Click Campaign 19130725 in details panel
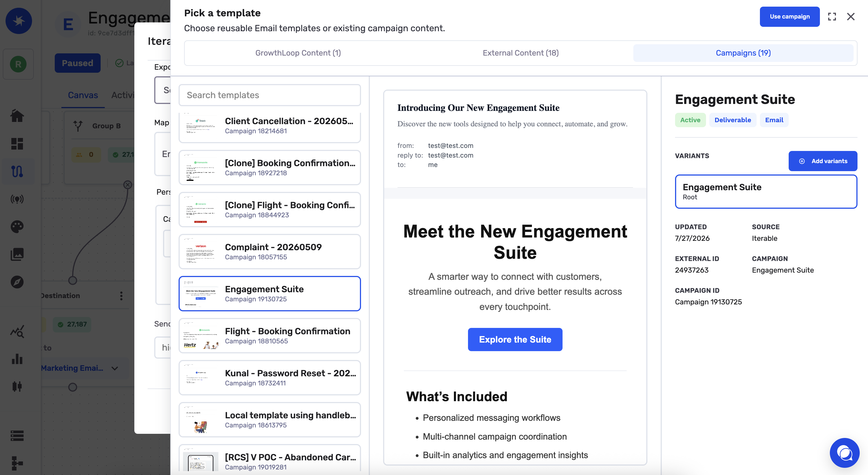The width and height of the screenshot is (868, 475). pyautogui.click(x=708, y=302)
